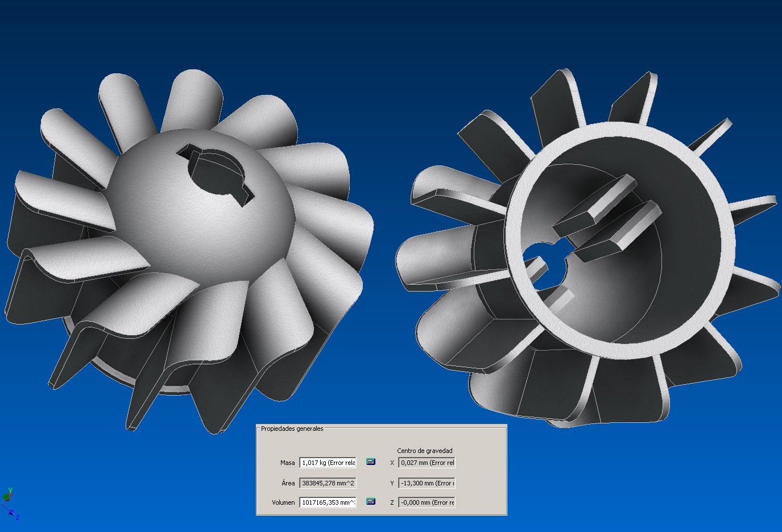Click the Z center of gravity field -0,000 mm
Viewport: 782px width, 532px height.
tap(427, 502)
